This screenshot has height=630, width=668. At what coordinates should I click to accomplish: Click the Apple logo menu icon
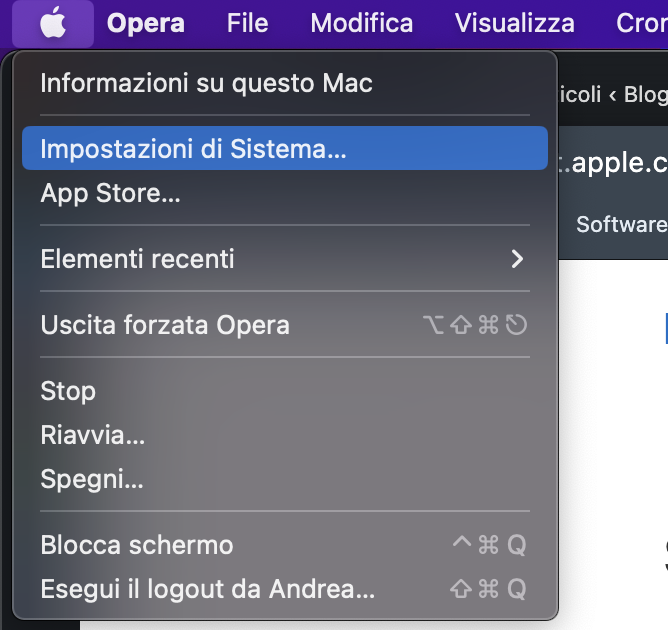tap(53, 23)
